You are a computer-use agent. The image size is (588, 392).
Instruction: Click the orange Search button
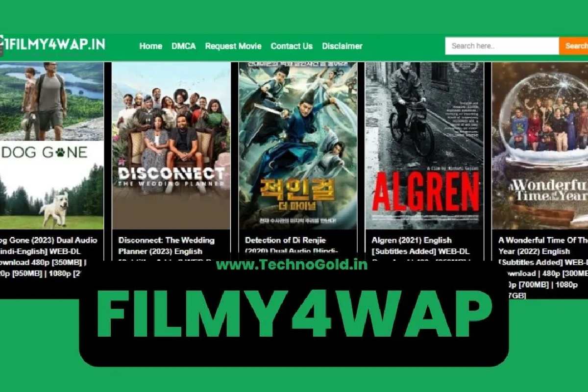(574, 46)
